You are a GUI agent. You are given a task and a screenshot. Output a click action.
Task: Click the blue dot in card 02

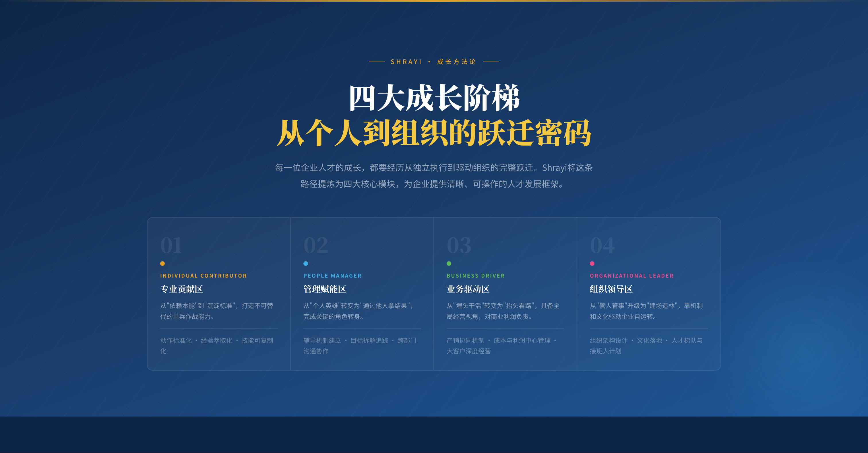(x=306, y=264)
